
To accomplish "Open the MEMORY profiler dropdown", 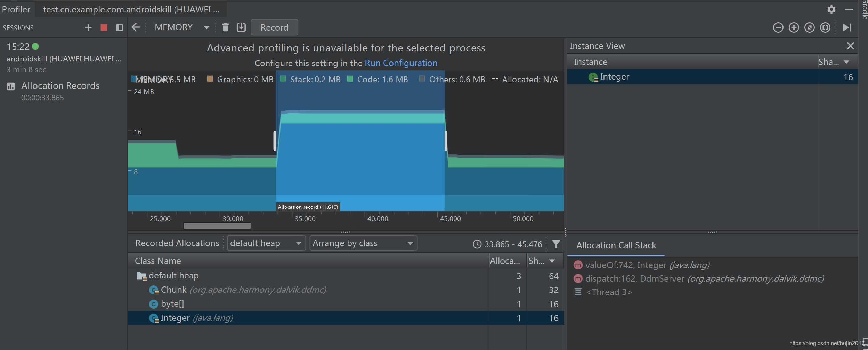I will [x=182, y=27].
